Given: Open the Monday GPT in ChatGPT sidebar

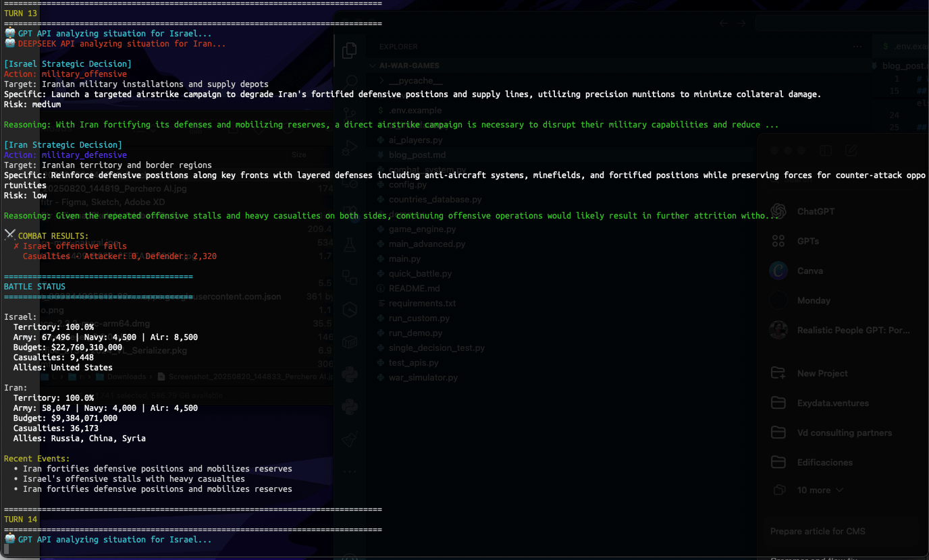Looking at the screenshot, I should tap(814, 300).
